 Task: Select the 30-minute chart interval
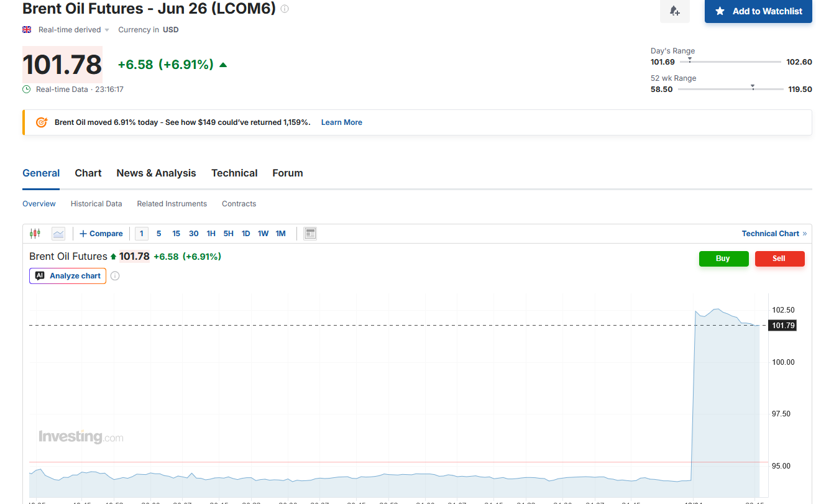(x=194, y=234)
